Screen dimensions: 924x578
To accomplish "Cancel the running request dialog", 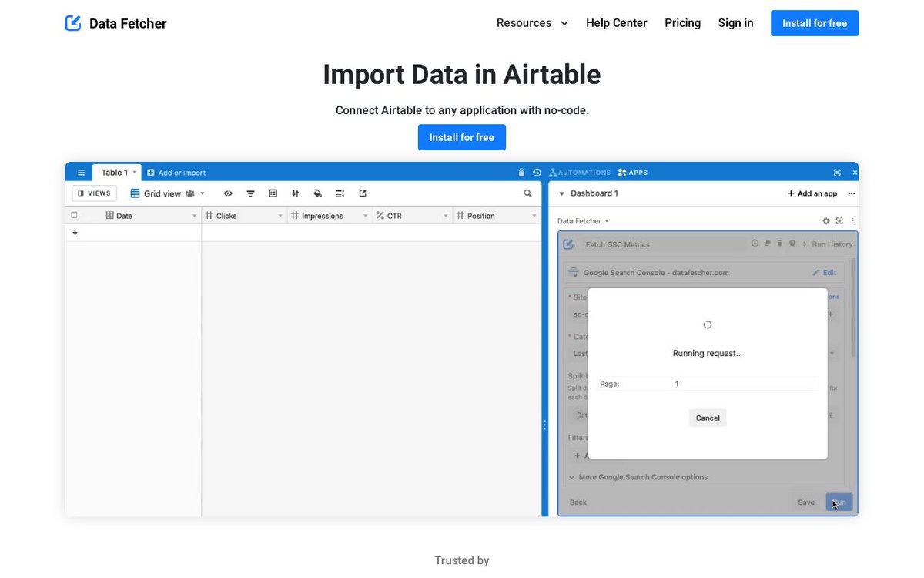I will coord(708,418).
